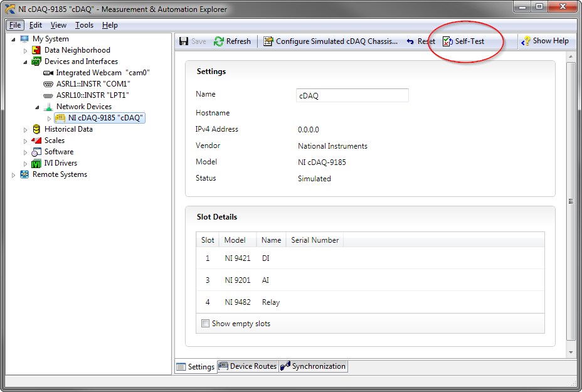Collapse the My System tree node
Screen dimensions: 582x392
coord(13,40)
